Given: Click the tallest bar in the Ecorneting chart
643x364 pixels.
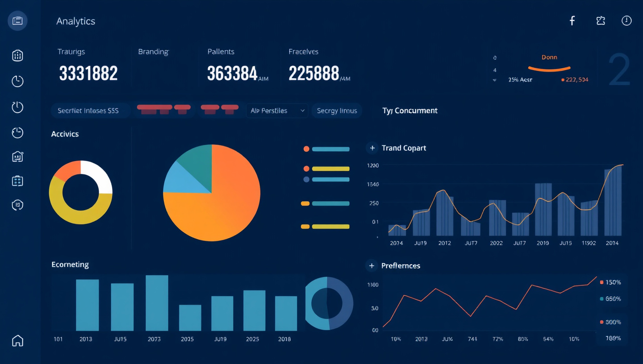Looking at the screenshot, I should [157, 302].
